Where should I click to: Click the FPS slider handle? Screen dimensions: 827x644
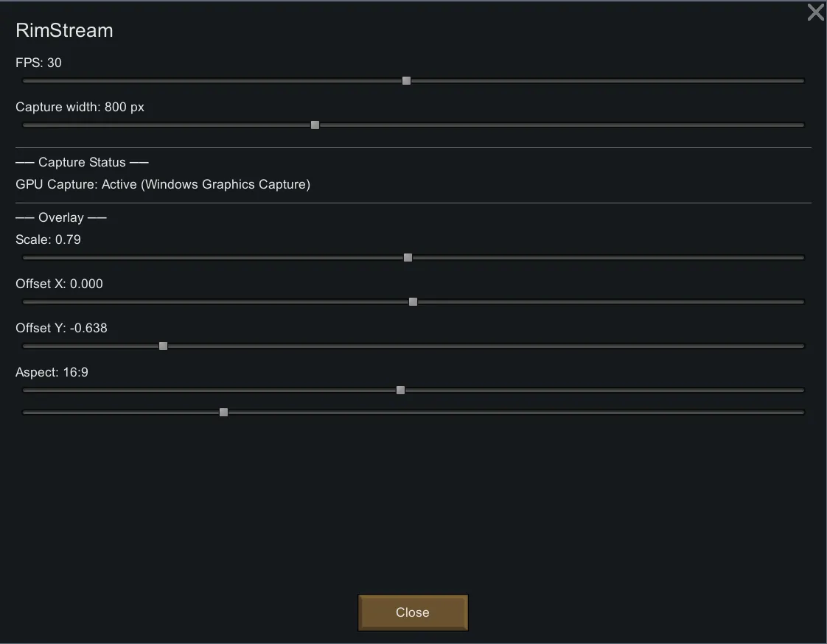tap(406, 81)
